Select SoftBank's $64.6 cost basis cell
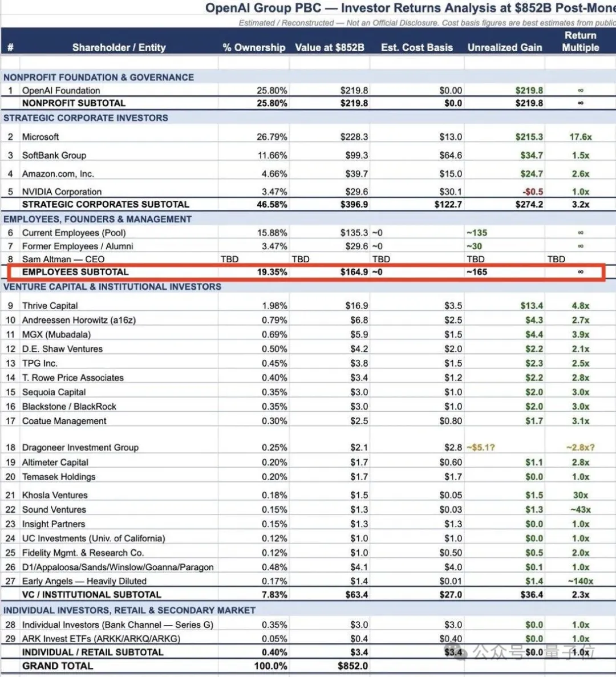Screen dimensions: 616x677 (450, 156)
